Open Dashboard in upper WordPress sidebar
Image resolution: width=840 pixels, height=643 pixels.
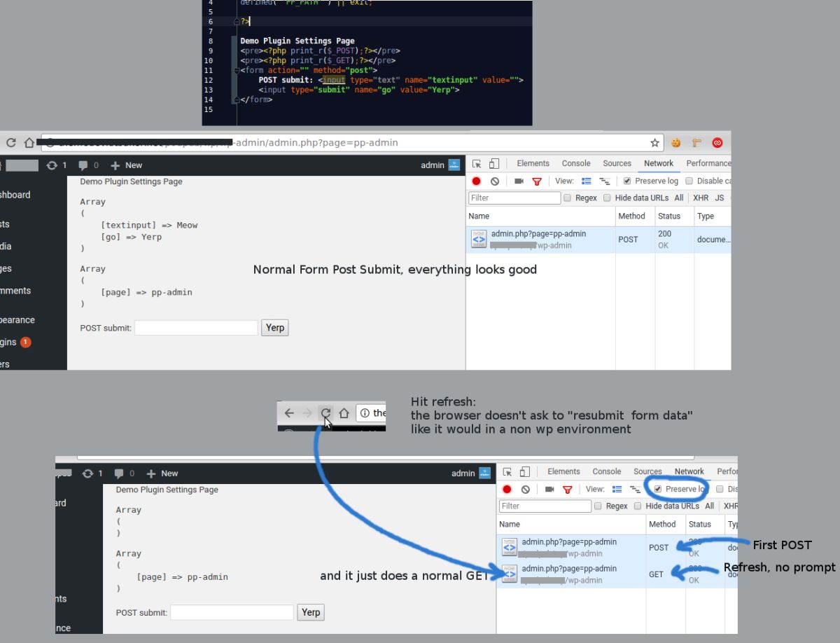pos(15,195)
